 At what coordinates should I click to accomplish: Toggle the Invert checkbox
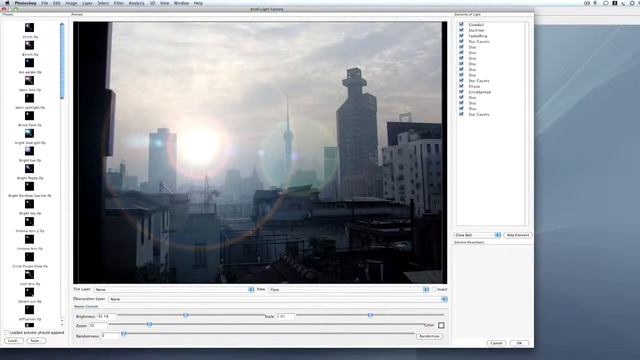[434, 289]
